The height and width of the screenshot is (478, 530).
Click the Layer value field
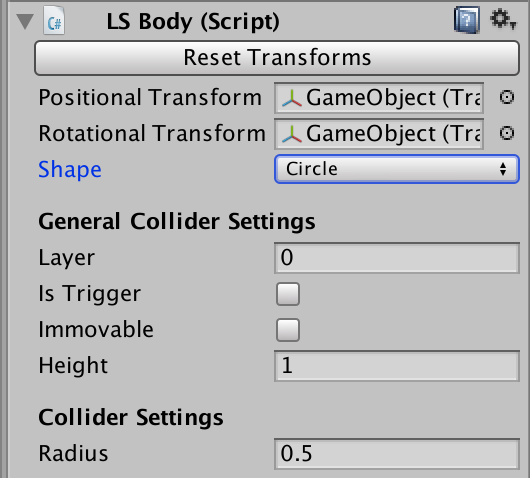pyautogui.click(x=396, y=258)
